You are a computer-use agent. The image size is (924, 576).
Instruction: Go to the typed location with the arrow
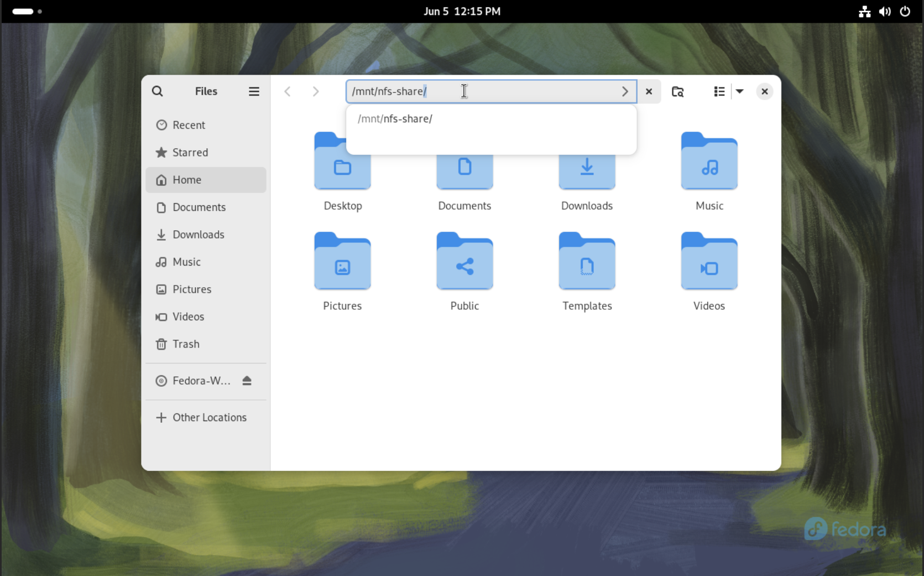coord(625,91)
